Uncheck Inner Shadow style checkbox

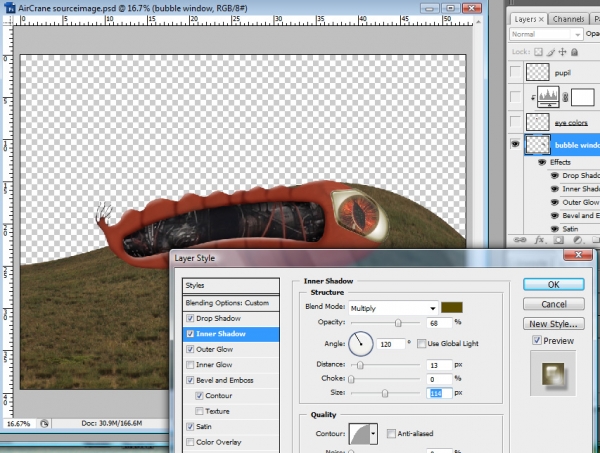[x=190, y=334]
